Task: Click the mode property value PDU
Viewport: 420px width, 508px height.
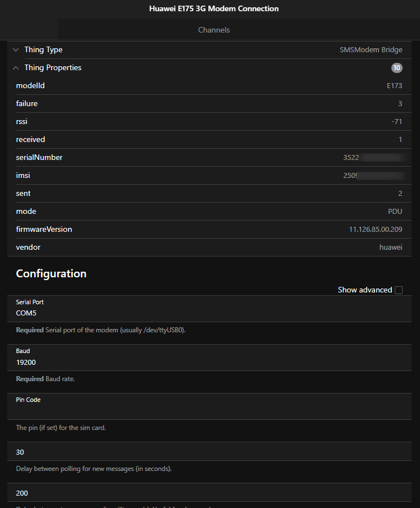Action: coord(395,212)
